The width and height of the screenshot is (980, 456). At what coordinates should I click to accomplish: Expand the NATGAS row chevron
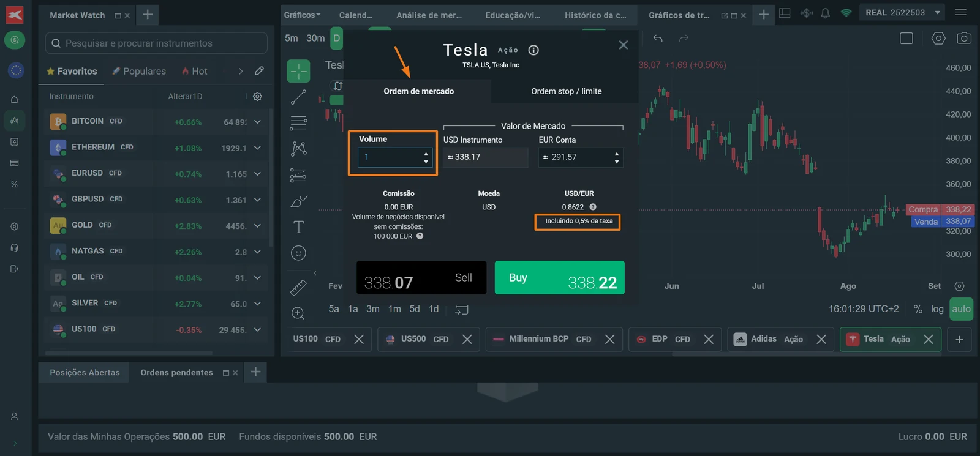pos(257,252)
